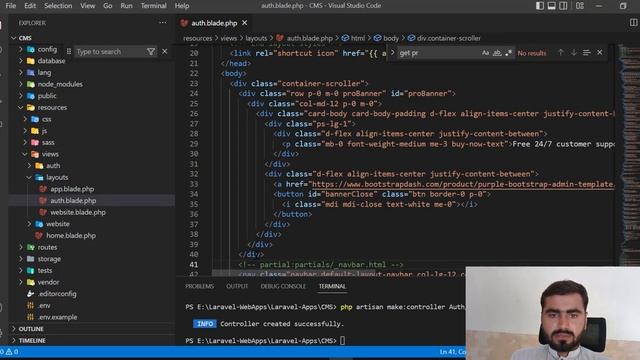Expand the database folder

(51, 61)
